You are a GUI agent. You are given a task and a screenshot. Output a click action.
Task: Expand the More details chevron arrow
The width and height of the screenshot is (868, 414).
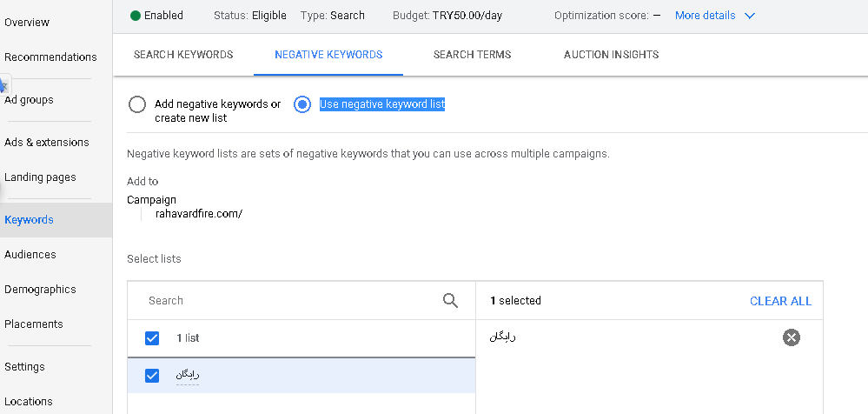(750, 16)
